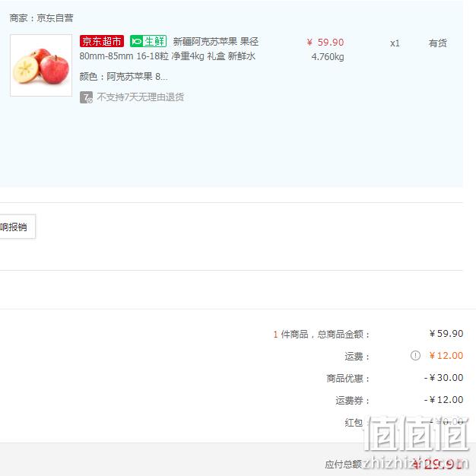Screen dimensions: 476x476
Task: Click the partially visible 报销 button
Action: coord(17,227)
